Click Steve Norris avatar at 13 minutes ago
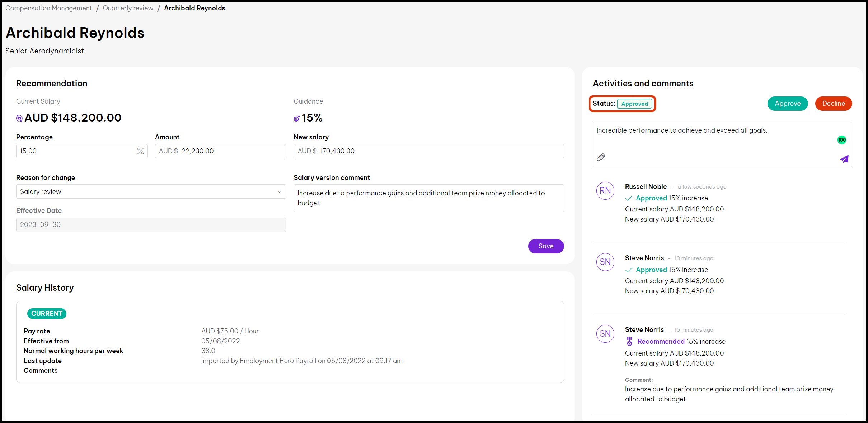This screenshot has height=423, width=868. [x=605, y=262]
